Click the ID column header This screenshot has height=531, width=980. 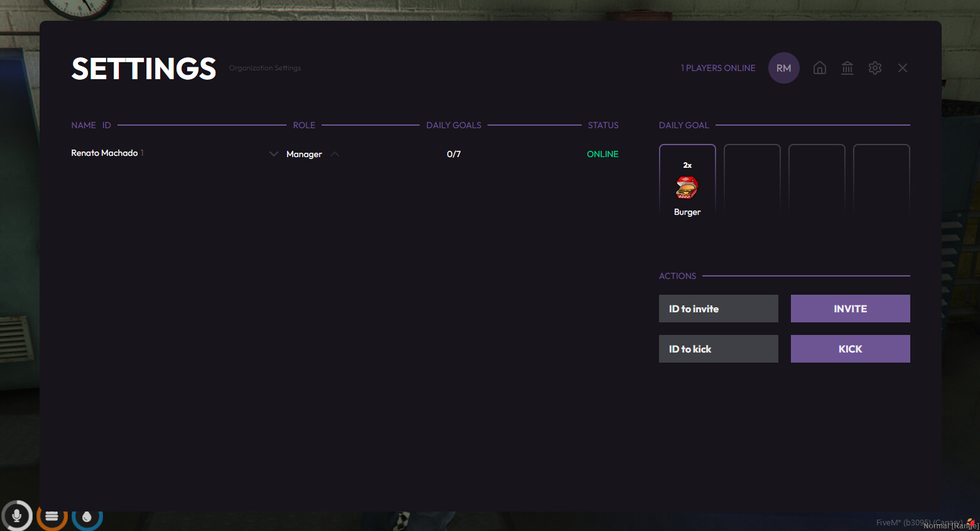(107, 125)
